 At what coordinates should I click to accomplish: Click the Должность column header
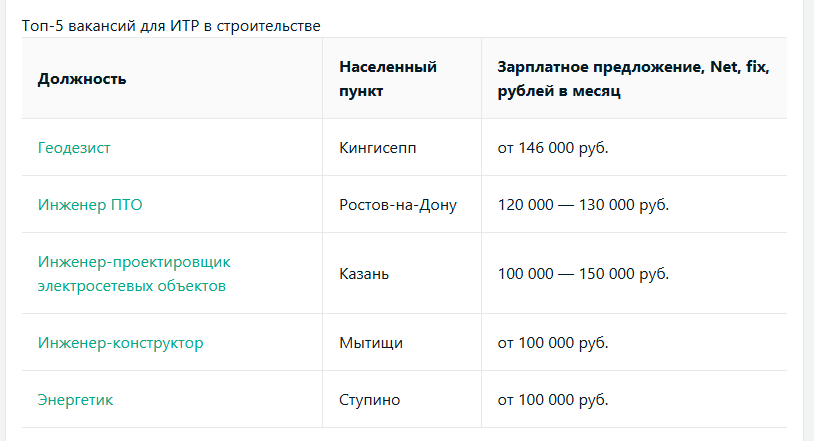coord(82,79)
